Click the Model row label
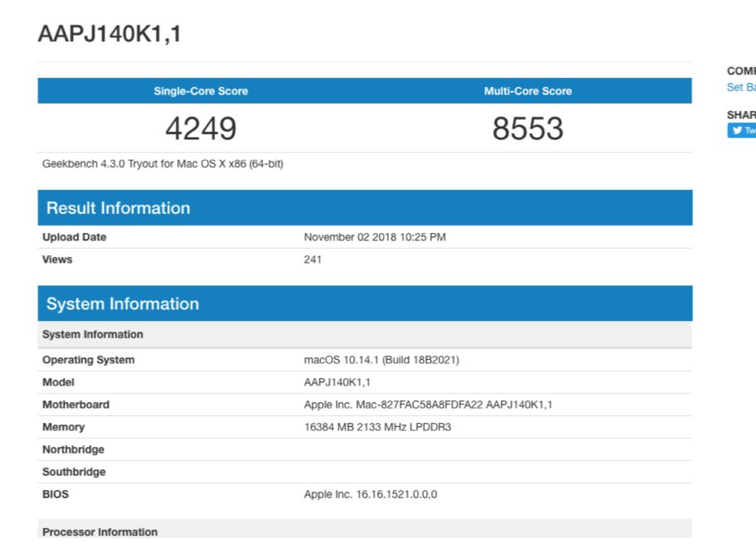 pos(58,382)
